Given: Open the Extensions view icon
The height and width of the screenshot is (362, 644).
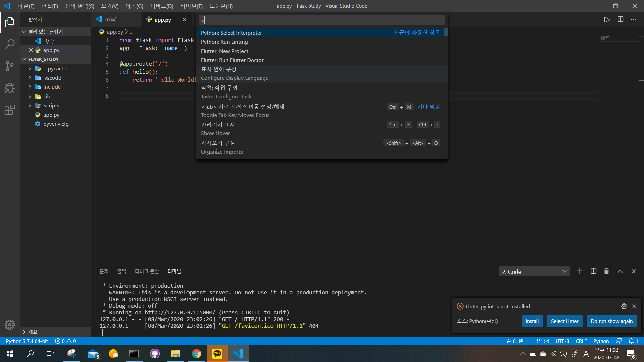Looking at the screenshot, I should click(x=10, y=110).
